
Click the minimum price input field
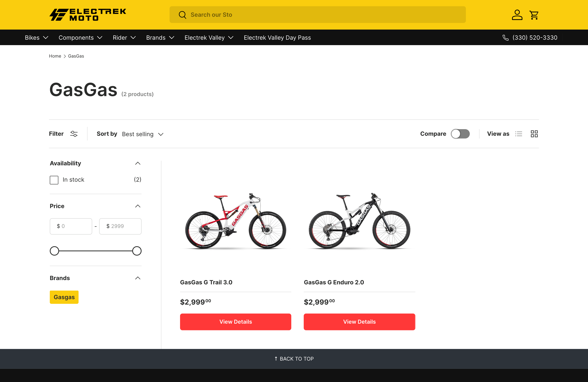click(x=71, y=226)
